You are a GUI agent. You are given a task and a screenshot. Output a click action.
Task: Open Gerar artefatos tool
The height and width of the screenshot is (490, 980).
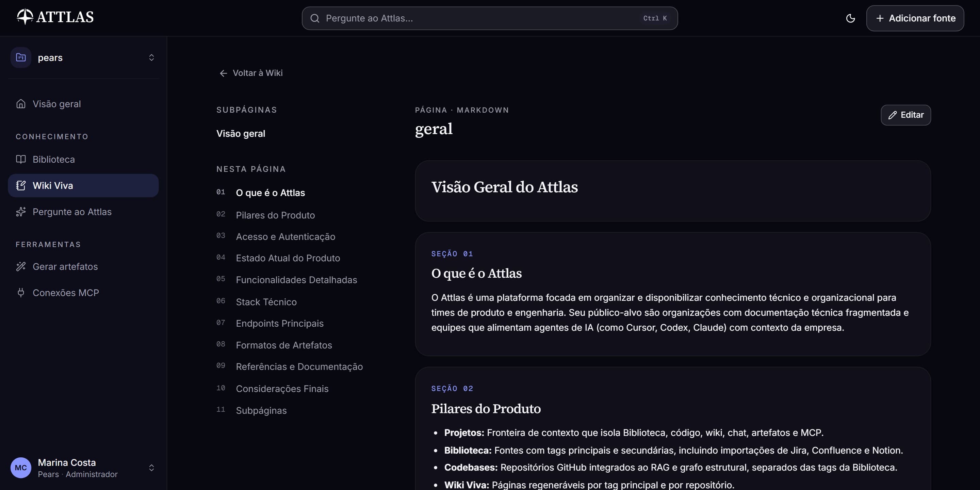point(83,266)
